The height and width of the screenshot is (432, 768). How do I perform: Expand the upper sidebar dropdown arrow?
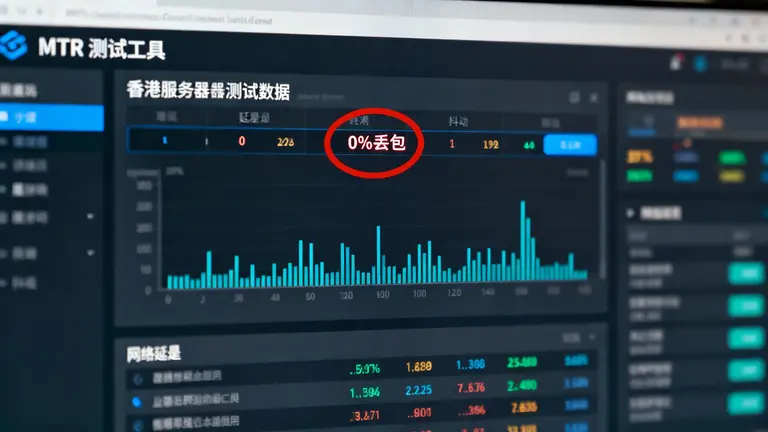(x=91, y=216)
